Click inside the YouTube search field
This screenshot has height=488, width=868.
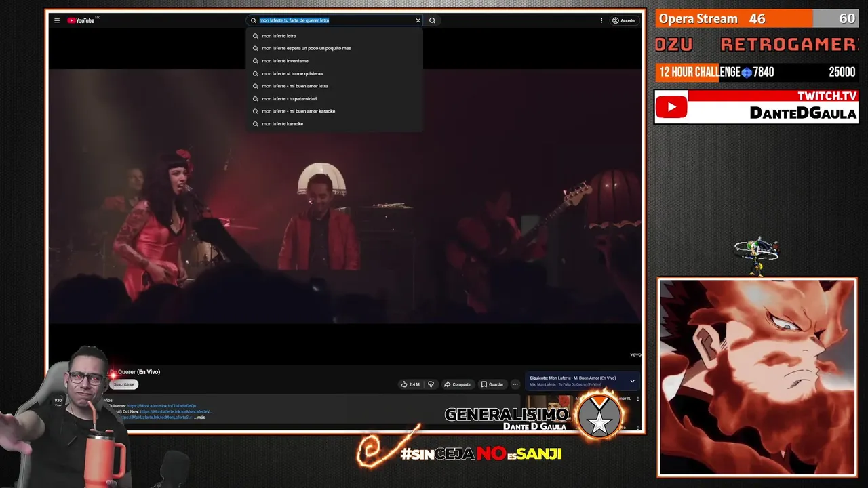click(x=335, y=20)
